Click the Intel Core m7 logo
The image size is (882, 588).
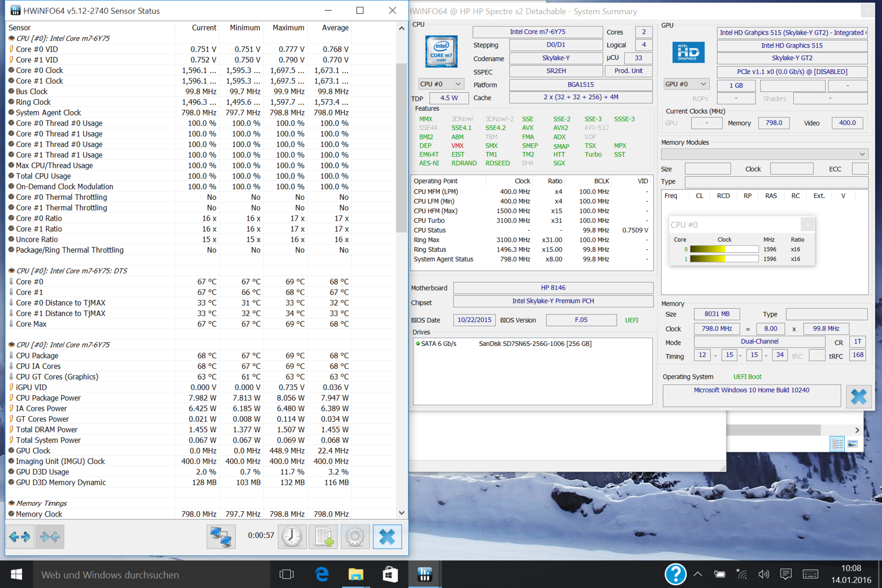pos(441,51)
